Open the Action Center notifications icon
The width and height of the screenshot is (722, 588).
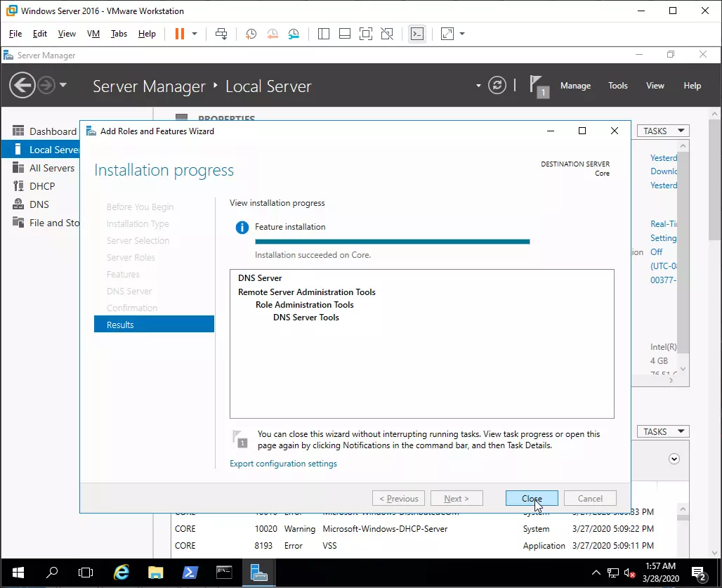[699, 574]
